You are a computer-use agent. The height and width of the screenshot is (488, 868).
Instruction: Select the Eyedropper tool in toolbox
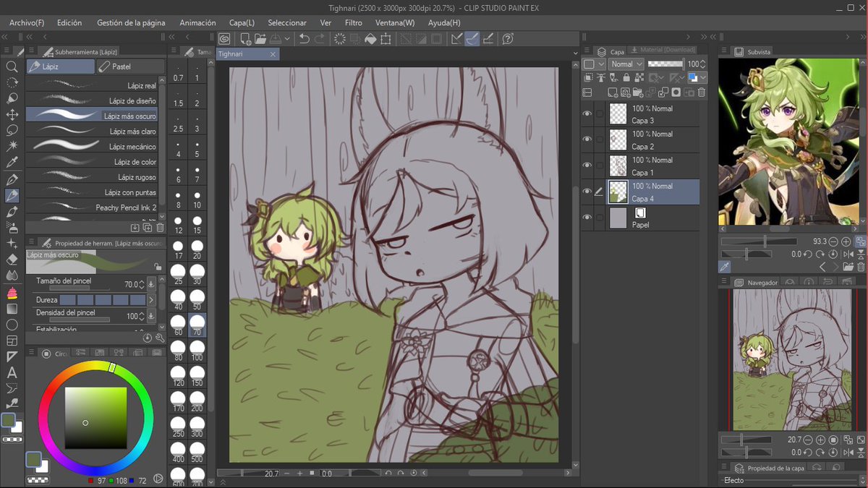click(12, 163)
